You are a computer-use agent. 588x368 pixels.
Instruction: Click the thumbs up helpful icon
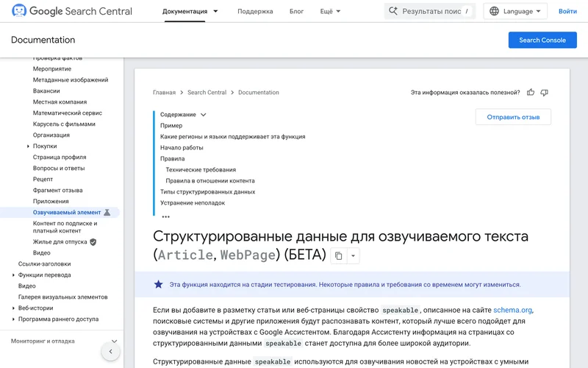(x=530, y=93)
